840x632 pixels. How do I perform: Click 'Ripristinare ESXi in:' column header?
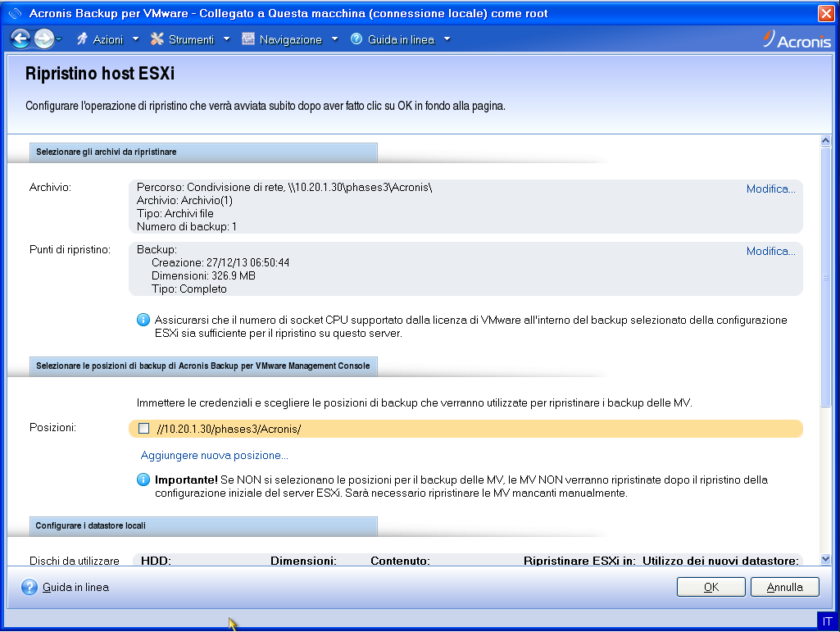579,561
